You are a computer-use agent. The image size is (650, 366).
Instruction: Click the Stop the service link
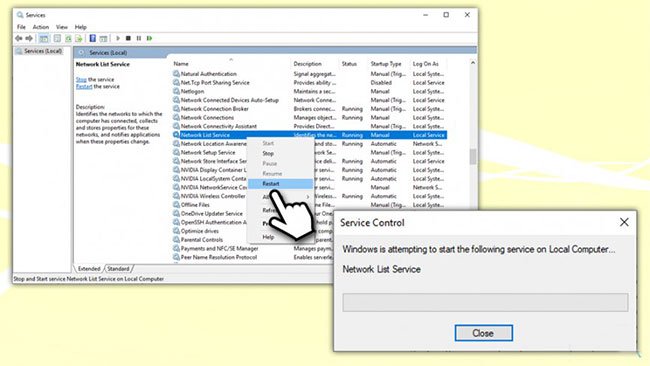[x=81, y=79]
